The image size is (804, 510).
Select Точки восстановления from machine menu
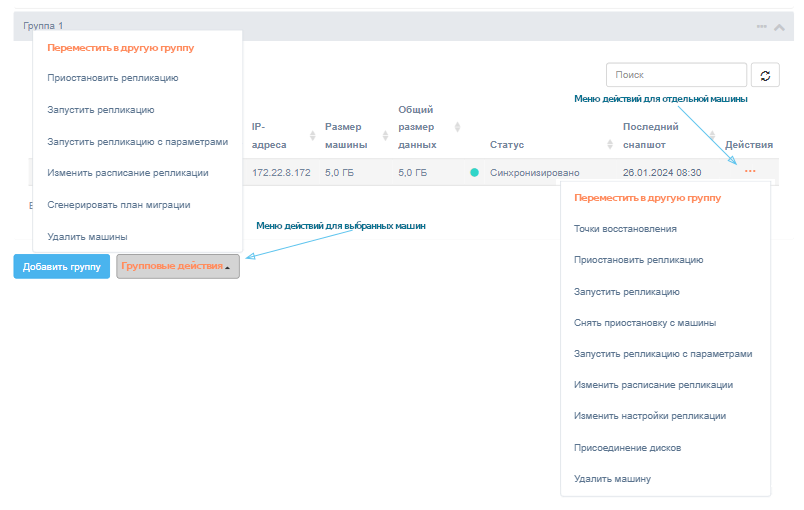point(625,229)
